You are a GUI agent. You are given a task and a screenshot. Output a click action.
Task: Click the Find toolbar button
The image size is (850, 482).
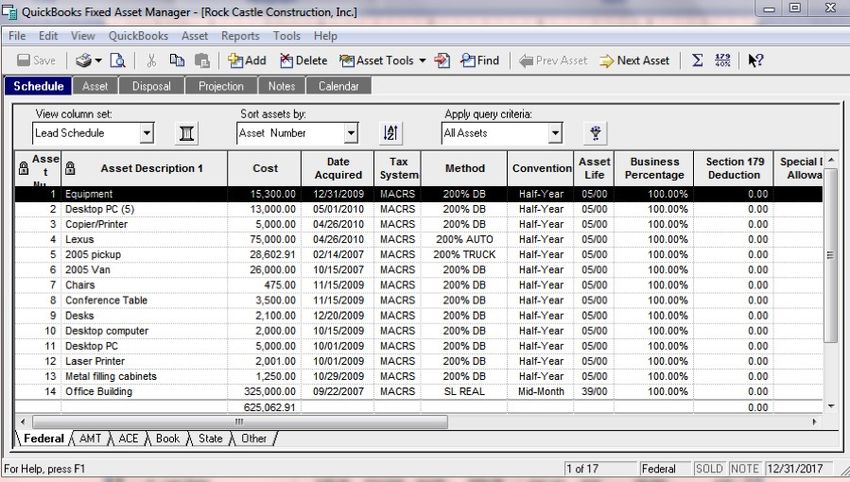pos(480,60)
